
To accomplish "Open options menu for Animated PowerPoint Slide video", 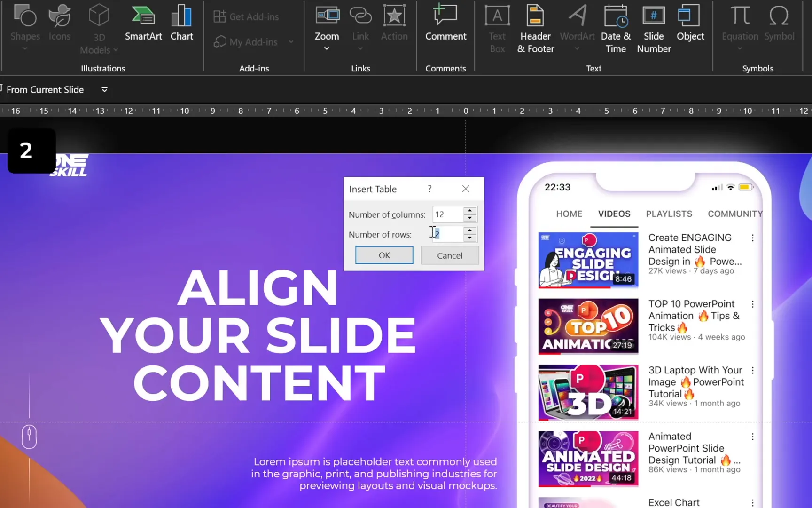I will (752, 437).
